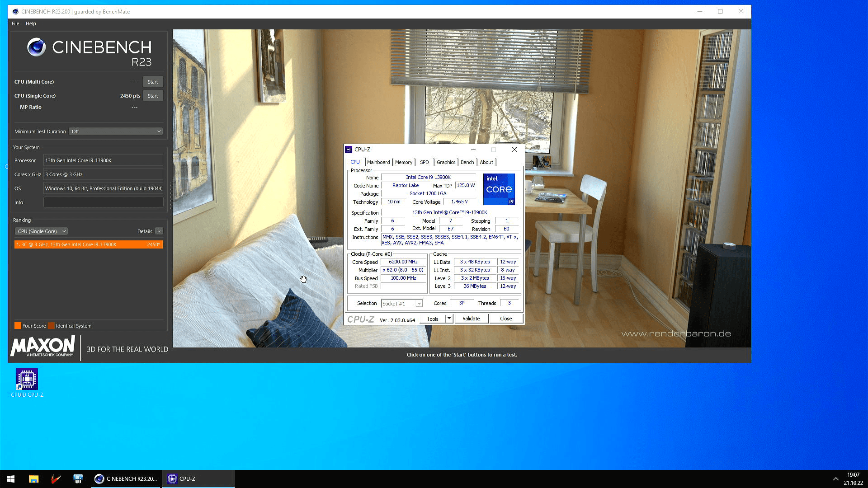Select the i9-13900K ranking entry
The height and width of the screenshot is (488, 868).
coord(89,244)
